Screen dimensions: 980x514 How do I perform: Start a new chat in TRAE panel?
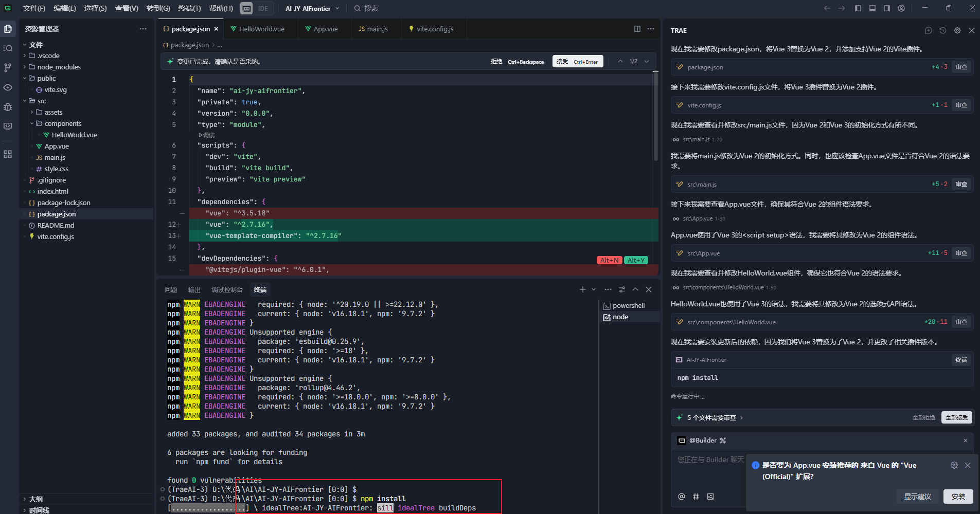coord(929,30)
